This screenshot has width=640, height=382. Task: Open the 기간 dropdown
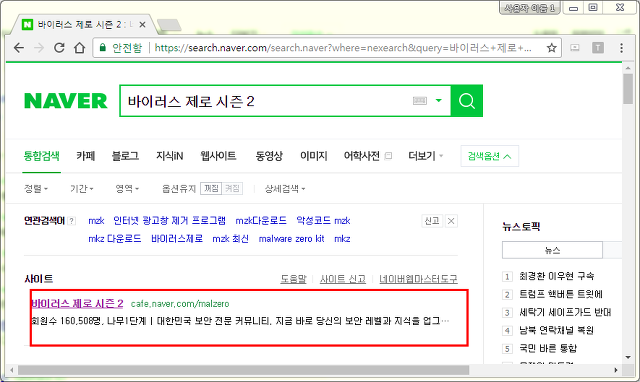click(82, 189)
